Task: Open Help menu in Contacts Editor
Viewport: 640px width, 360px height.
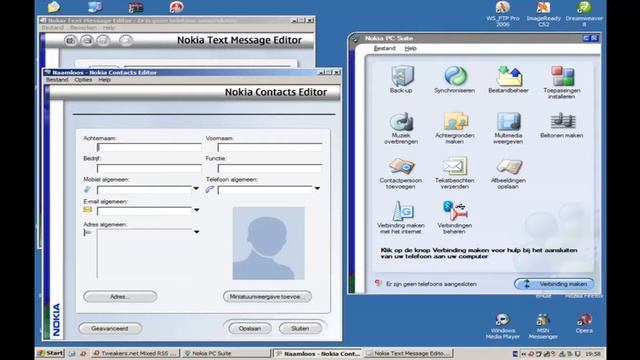Action: [104, 80]
